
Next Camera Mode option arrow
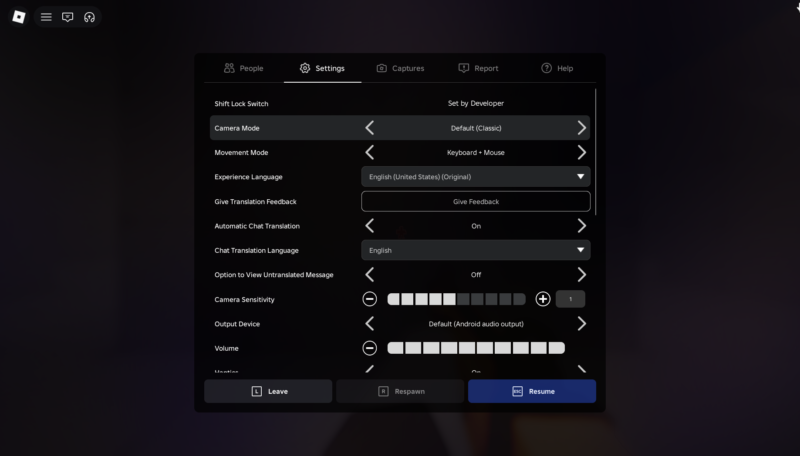(582, 128)
